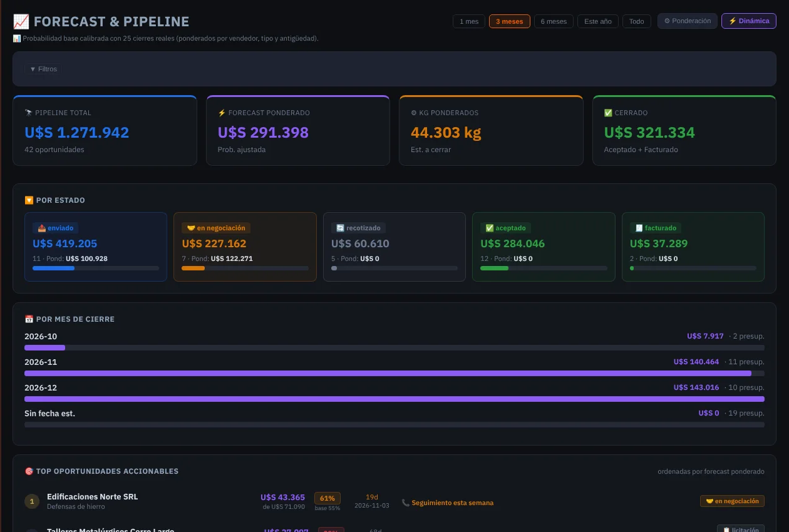Click the Pipeline Total value U$S 1.271.942
The height and width of the screenshot is (532, 789).
[77, 133]
